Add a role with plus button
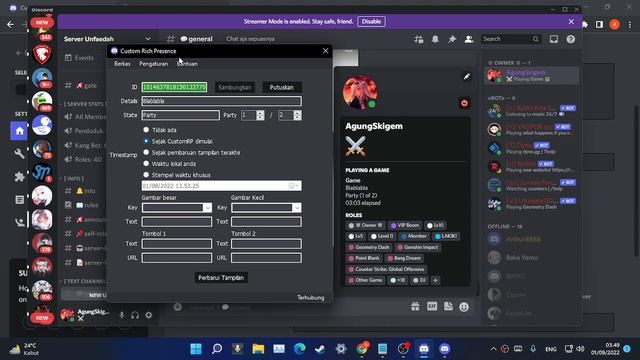This screenshot has width=640, height=360. point(436,280)
